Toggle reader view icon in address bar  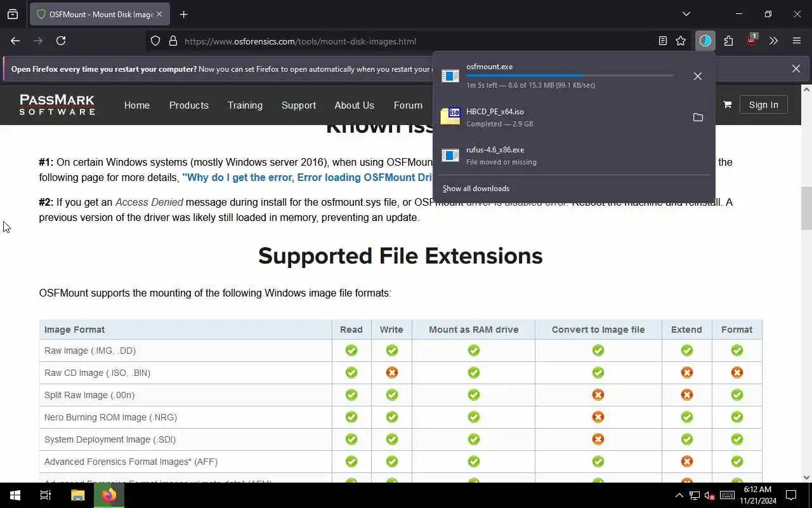pos(663,41)
